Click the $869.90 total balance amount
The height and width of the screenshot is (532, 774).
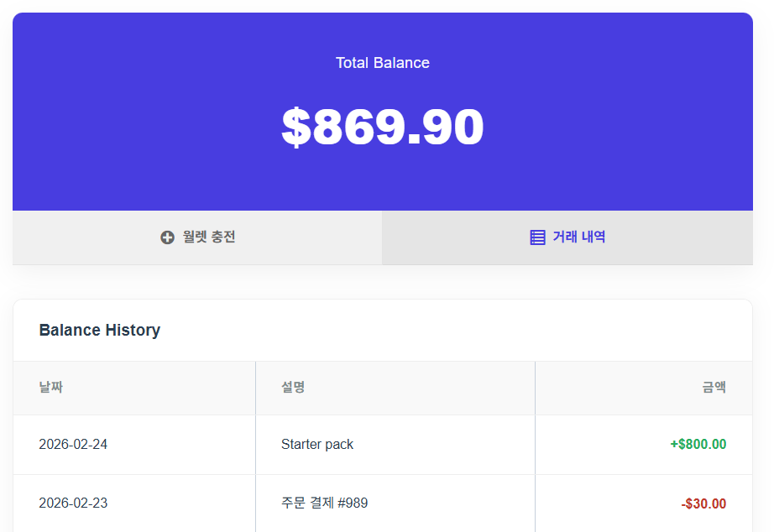click(x=383, y=128)
